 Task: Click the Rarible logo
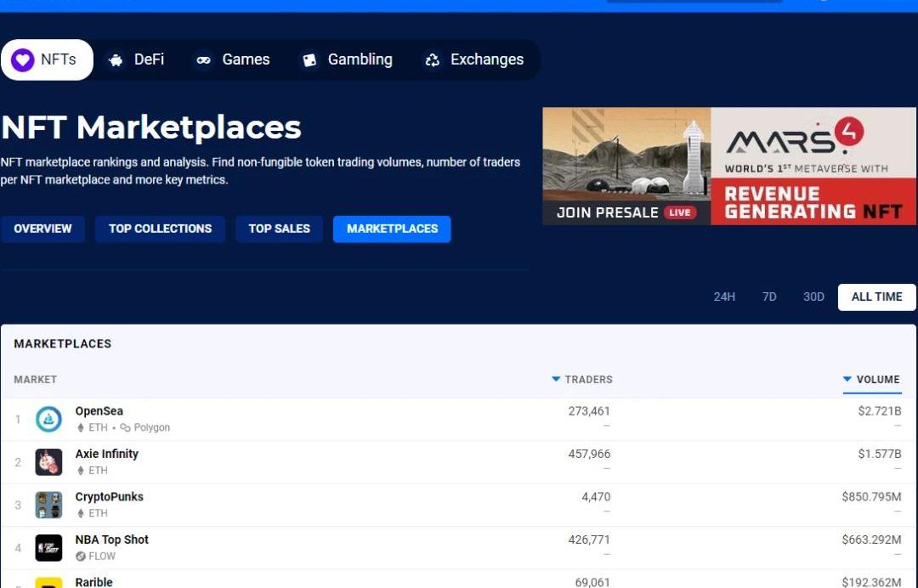click(48, 583)
